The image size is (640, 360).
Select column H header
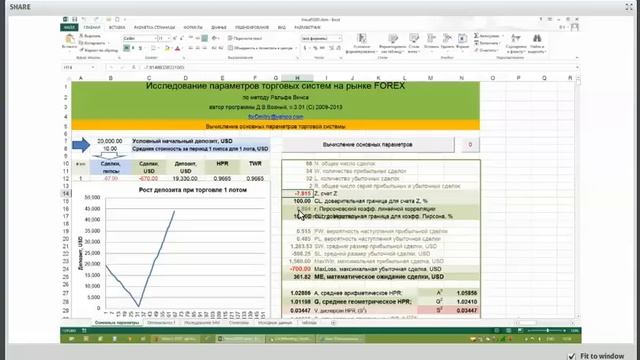(297, 78)
